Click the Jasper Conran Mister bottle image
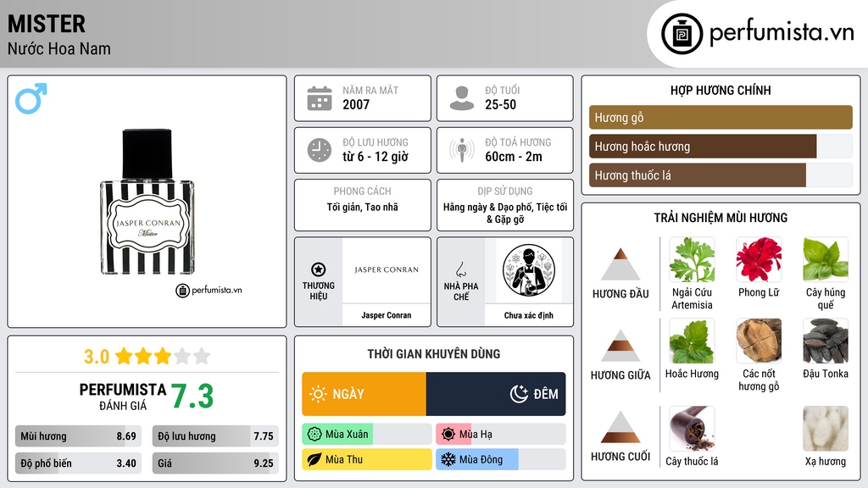The width and height of the screenshot is (868, 488). [x=147, y=202]
